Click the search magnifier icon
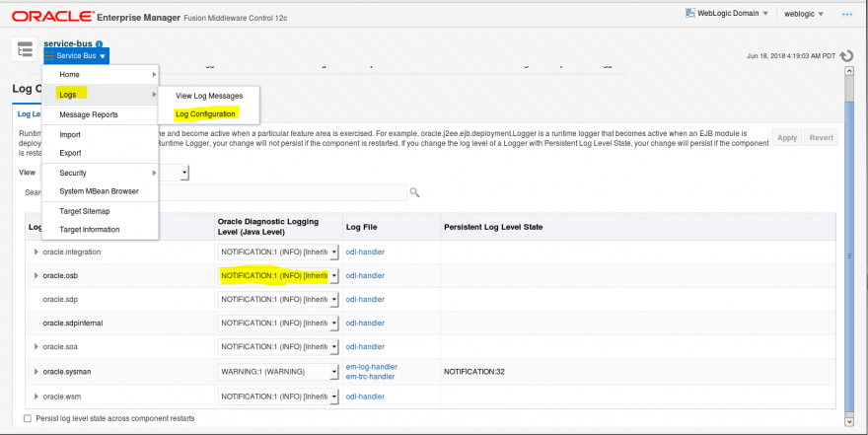 (x=414, y=192)
